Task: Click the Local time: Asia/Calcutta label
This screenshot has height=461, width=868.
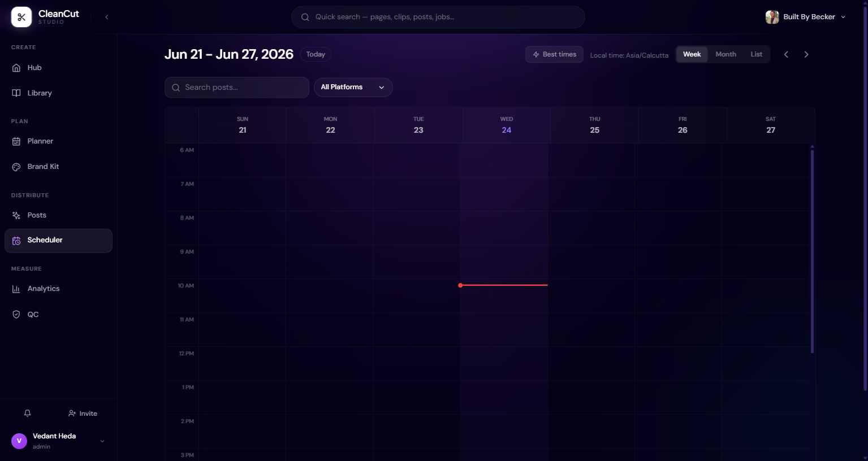Action: [x=629, y=55]
